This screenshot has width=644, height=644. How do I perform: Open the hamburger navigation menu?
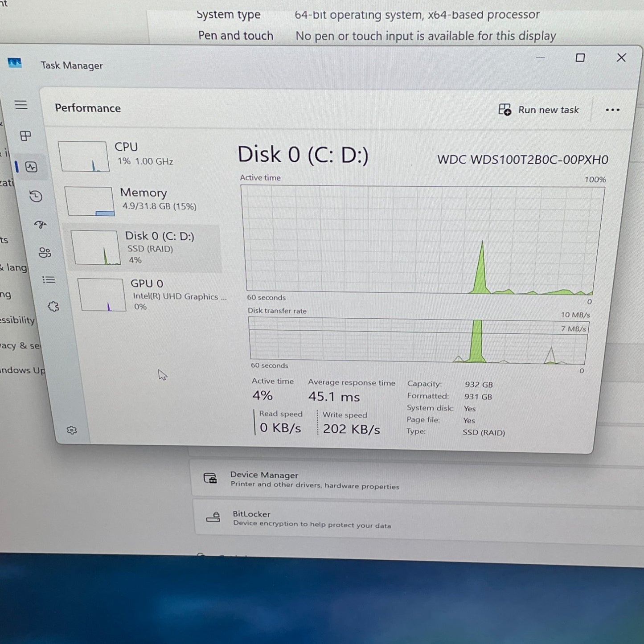[21, 105]
